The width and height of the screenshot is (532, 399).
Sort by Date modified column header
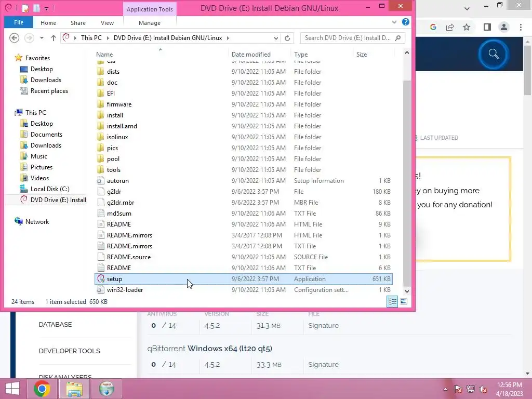click(x=251, y=54)
